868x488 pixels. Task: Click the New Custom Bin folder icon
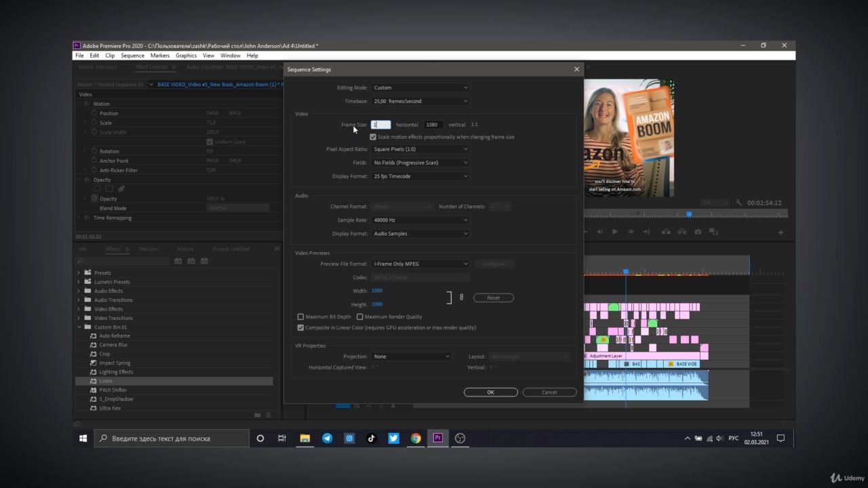tap(258, 415)
